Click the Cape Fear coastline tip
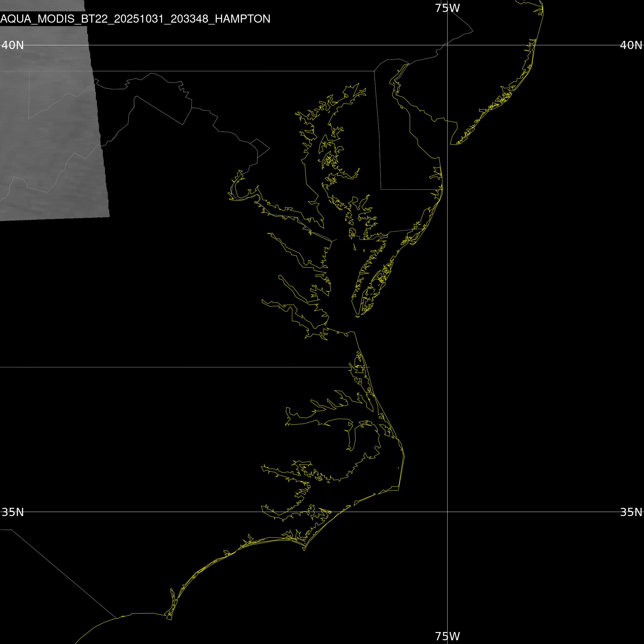 point(171,620)
